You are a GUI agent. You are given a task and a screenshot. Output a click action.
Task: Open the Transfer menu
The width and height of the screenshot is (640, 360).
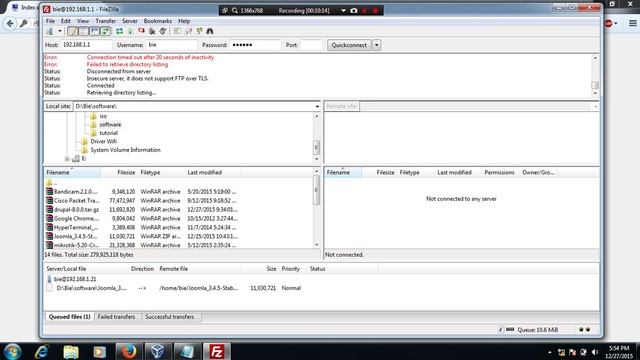pos(106,21)
